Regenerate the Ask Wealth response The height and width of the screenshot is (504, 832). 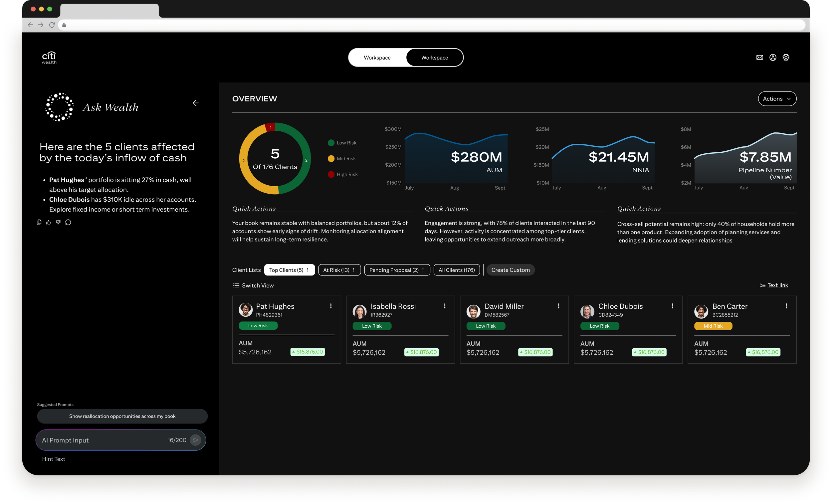pyautogui.click(x=68, y=222)
